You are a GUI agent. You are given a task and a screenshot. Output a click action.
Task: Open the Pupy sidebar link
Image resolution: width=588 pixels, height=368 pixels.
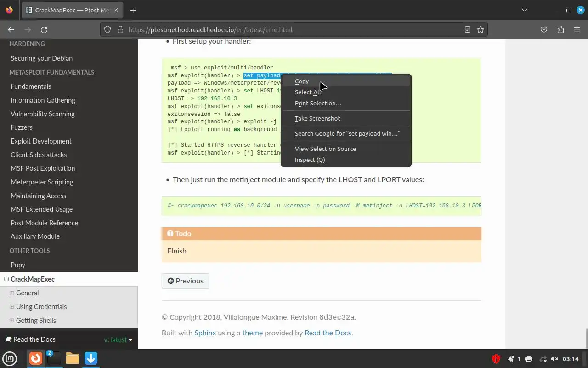point(18,265)
